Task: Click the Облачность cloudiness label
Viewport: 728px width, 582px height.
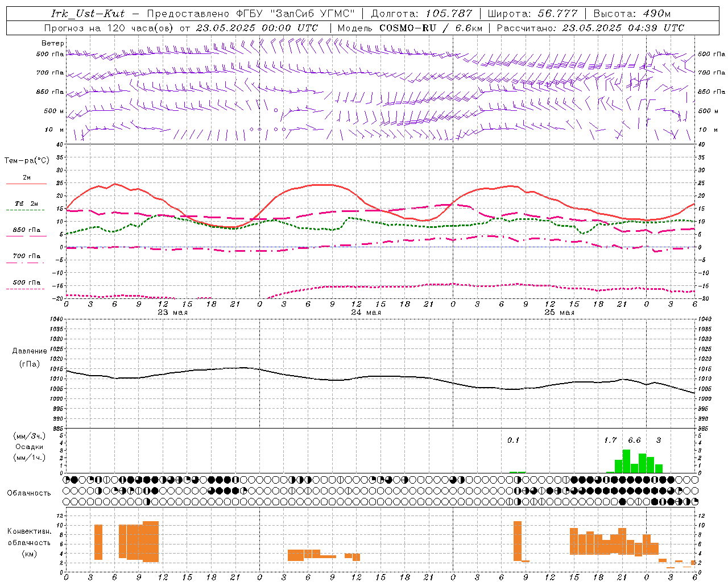Action: [x=29, y=493]
